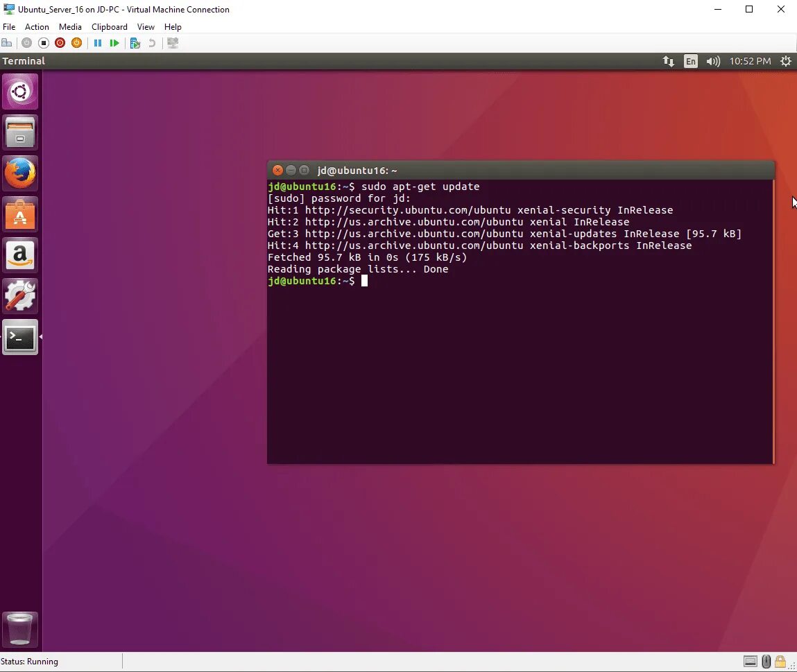Viewport: 797px width, 672px height.
Task: Create a checkpoint with toolbar icon
Action: click(x=135, y=43)
